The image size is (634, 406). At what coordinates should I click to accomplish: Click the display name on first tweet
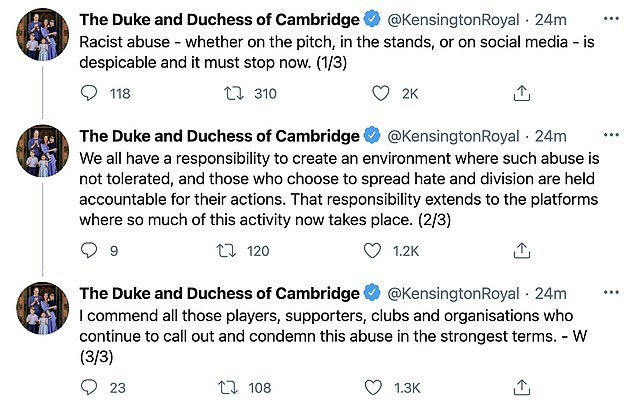point(218,20)
